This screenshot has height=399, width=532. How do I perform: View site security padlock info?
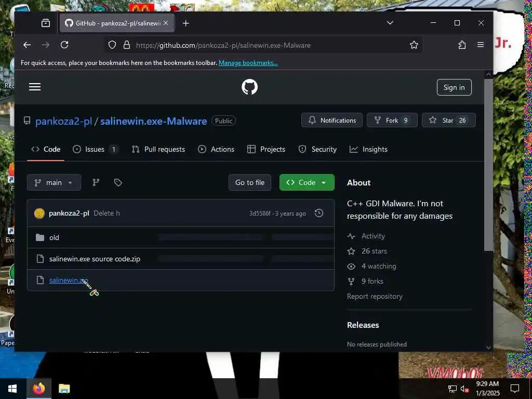tap(127, 45)
